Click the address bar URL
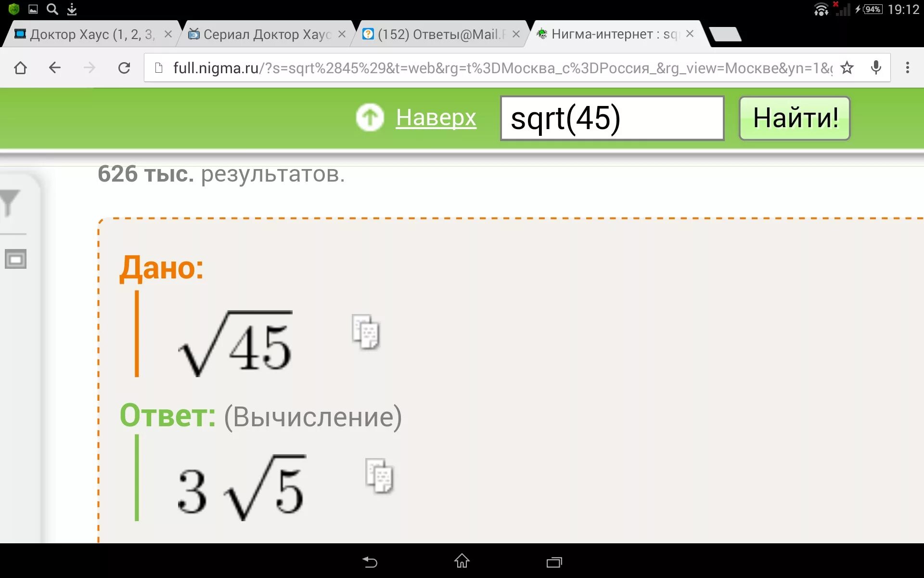Image resolution: width=924 pixels, height=578 pixels. [x=502, y=68]
